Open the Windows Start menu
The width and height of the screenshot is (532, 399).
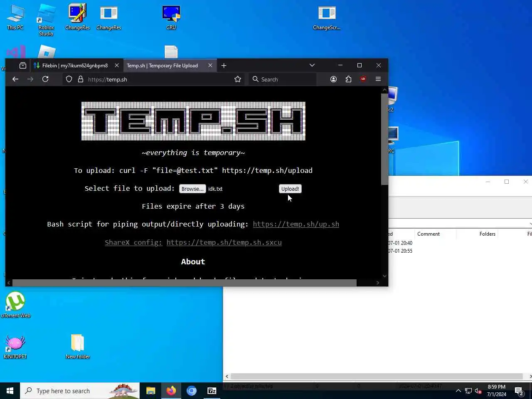pos(10,391)
